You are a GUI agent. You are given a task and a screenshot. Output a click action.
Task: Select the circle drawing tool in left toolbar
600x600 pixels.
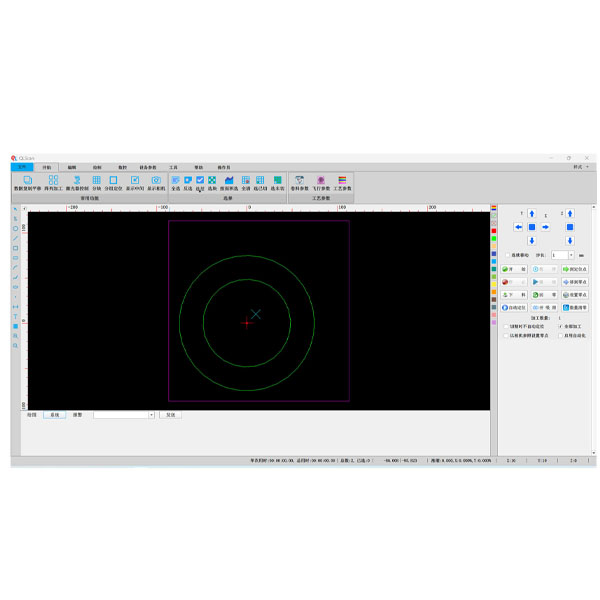[16, 228]
